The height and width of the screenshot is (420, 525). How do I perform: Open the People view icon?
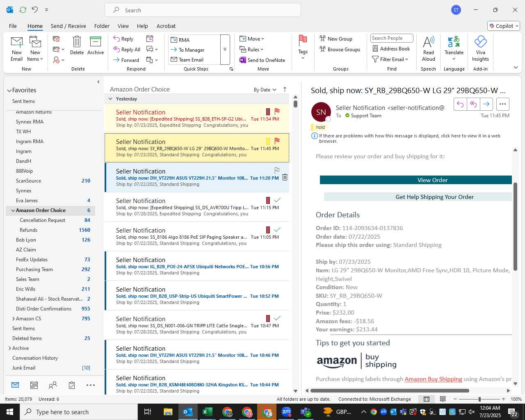(x=52, y=385)
